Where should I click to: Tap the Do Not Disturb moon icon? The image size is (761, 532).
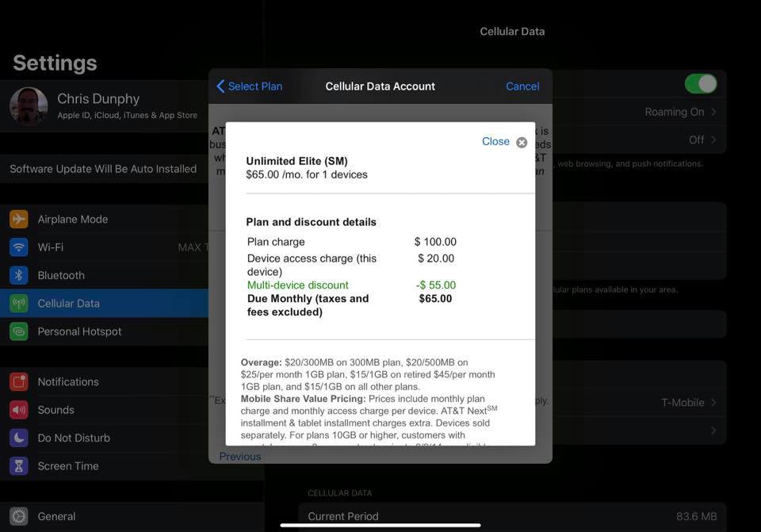click(18, 438)
